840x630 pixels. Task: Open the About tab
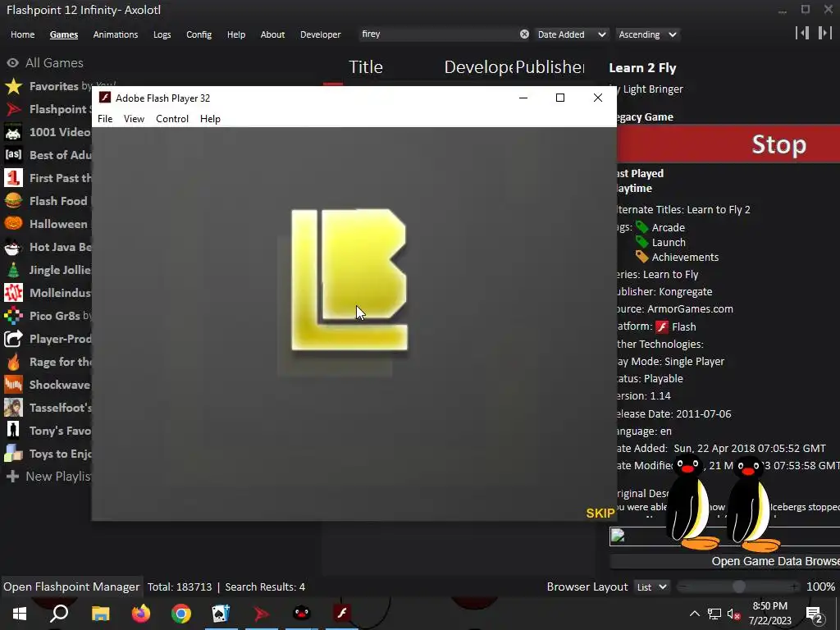pyautogui.click(x=272, y=34)
